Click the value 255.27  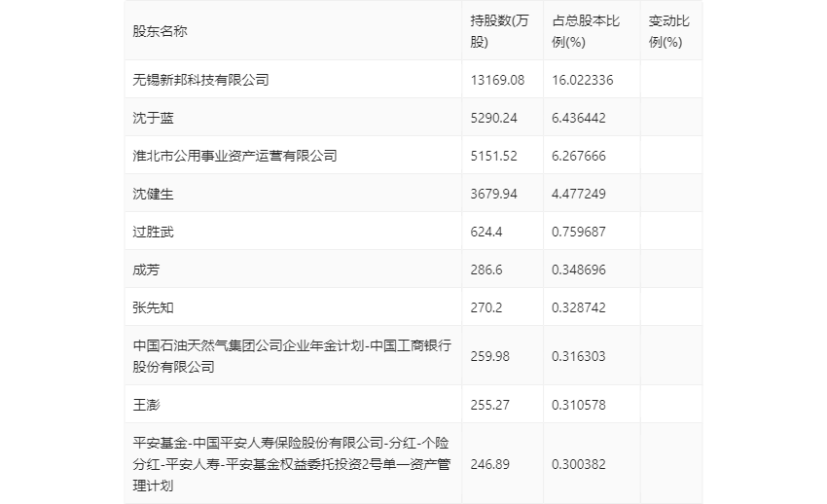pos(490,405)
